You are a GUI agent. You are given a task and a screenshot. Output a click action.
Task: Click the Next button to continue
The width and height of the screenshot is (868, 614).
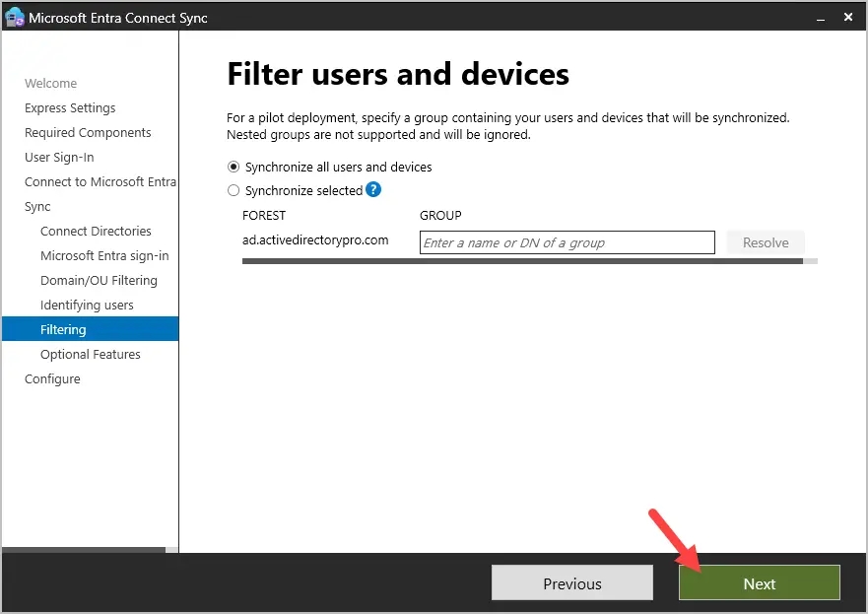coord(759,582)
